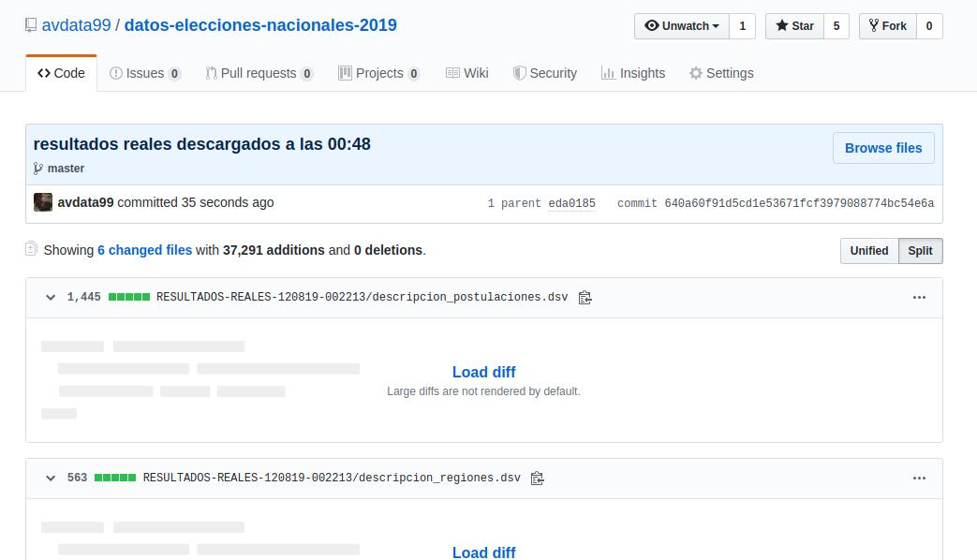Switch to Split diff view
Image resolution: width=977 pixels, height=560 pixels.
click(x=920, y=251)
